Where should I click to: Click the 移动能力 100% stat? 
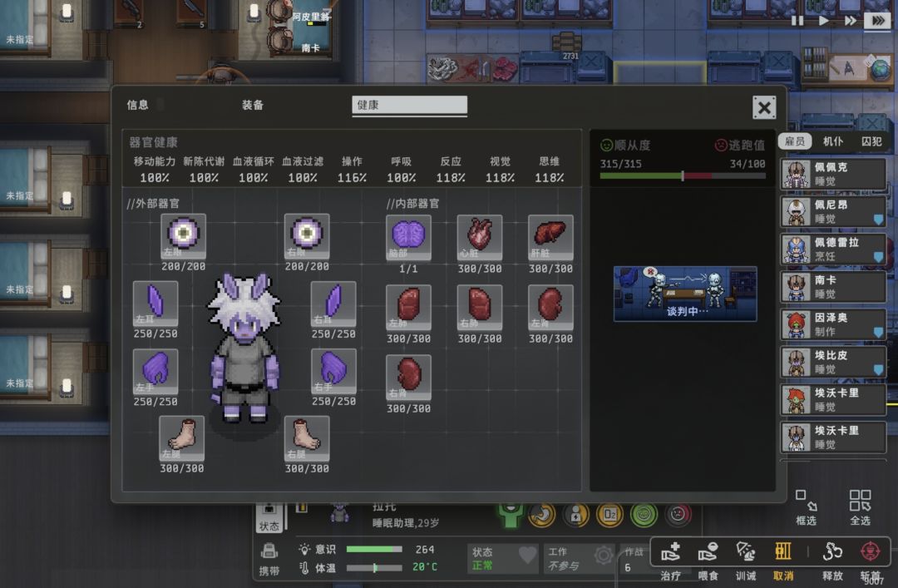pyautogui.click(x=155, y=170)
